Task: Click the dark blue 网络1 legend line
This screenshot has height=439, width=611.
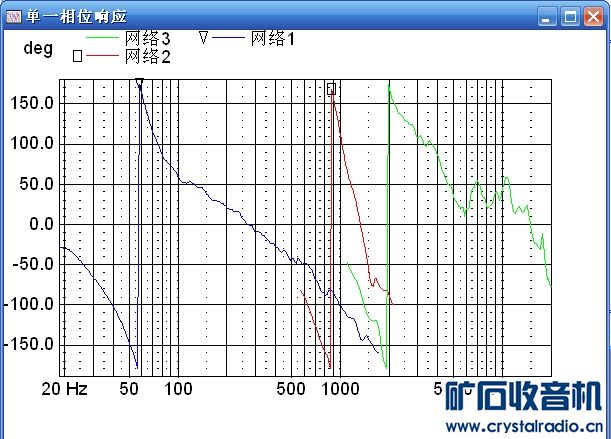Action: click(x=228, y=37)
